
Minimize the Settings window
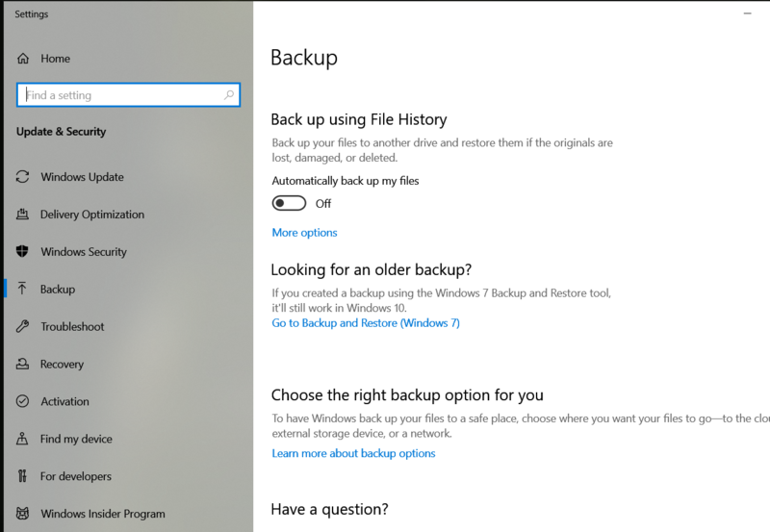747,14
